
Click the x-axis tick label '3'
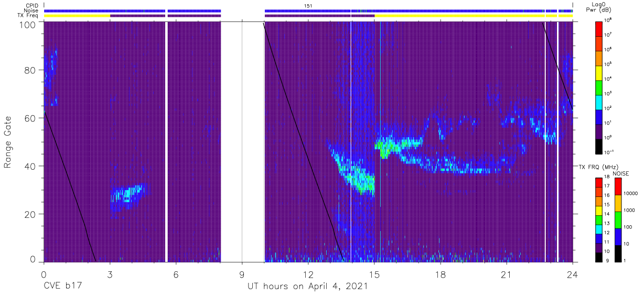click(x=110, y=274)
